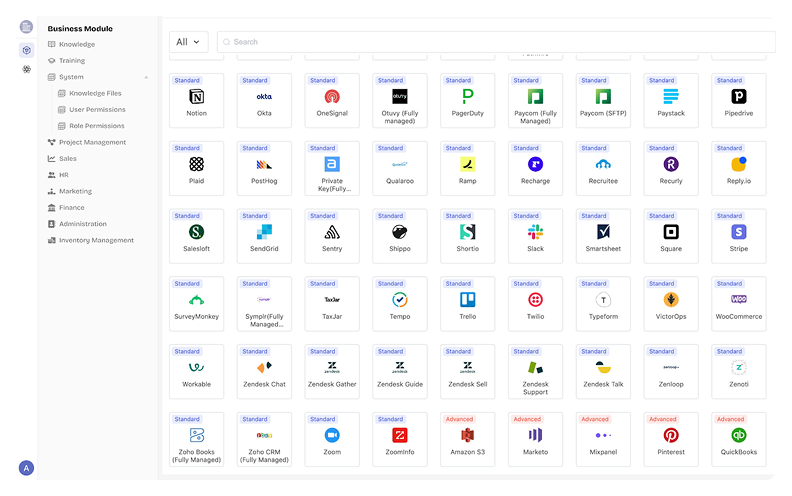
Task: Choose the Zoom integration icon
Action: (x=332, y=435)
